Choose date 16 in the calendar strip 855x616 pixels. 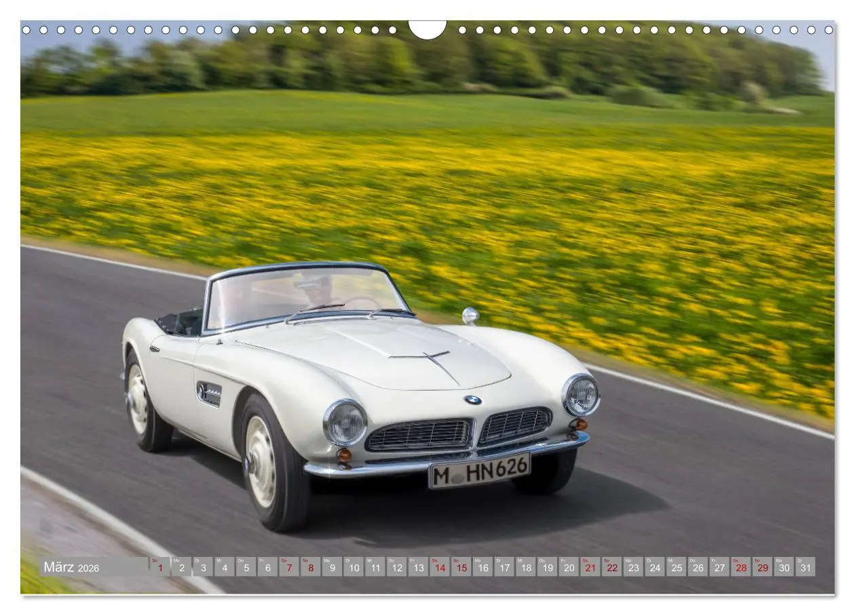[483, 567]
